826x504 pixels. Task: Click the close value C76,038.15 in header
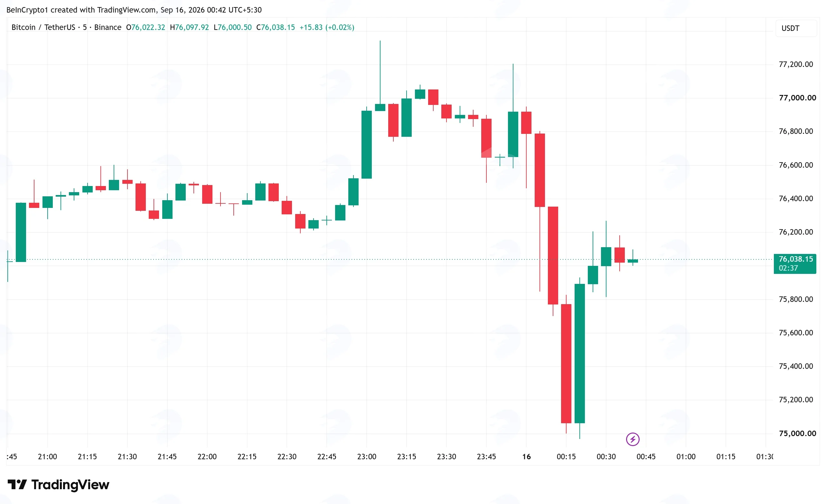275,27
